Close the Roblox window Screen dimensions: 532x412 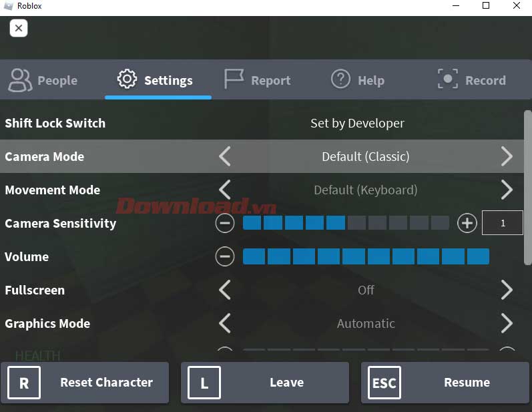pos(517,6)
